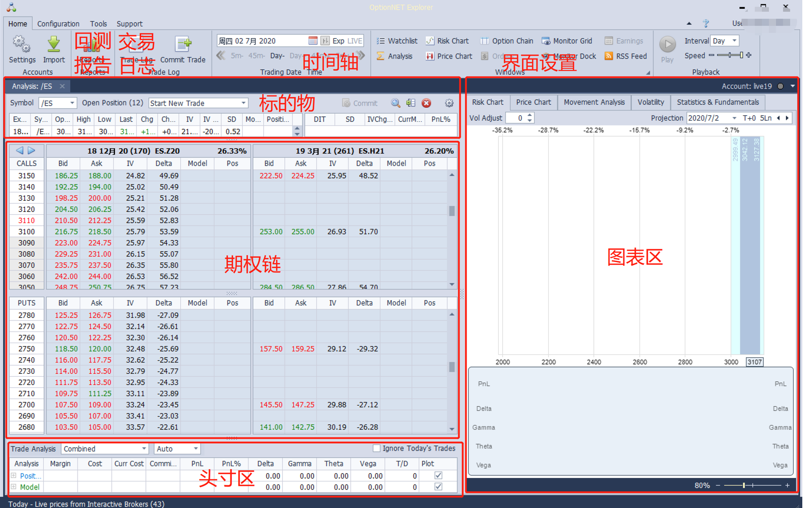Click the 45m- time step button

[x=256, y=56]
